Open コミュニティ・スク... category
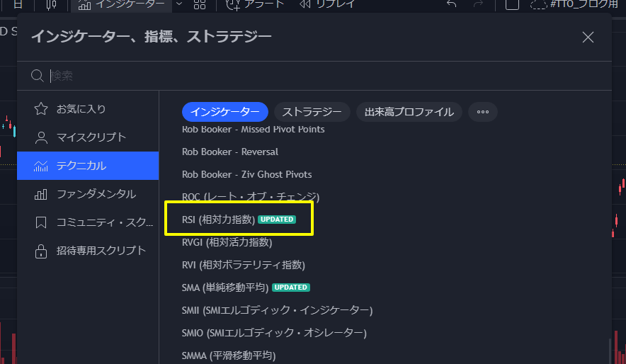This screenshot has height=364, width=626. point(88,222)
